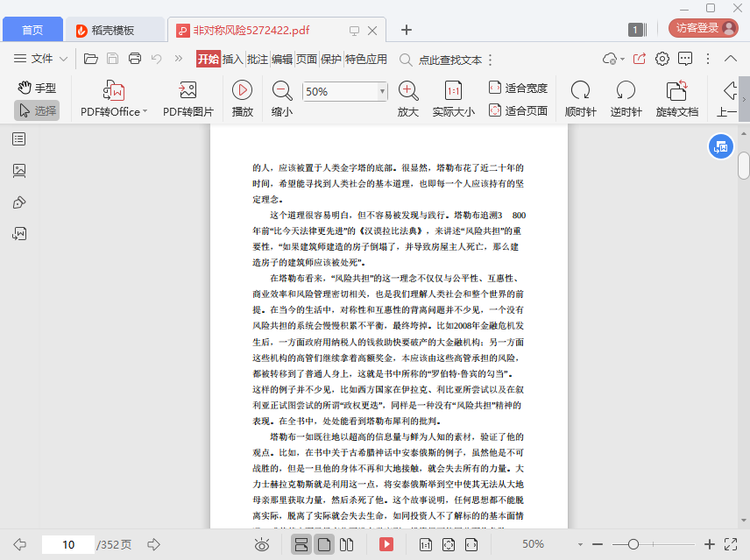The height and width of the screenshot is (560, 750).
Task: Click the 适合宽度 (fit width) button
Action: tap(518, 88)
